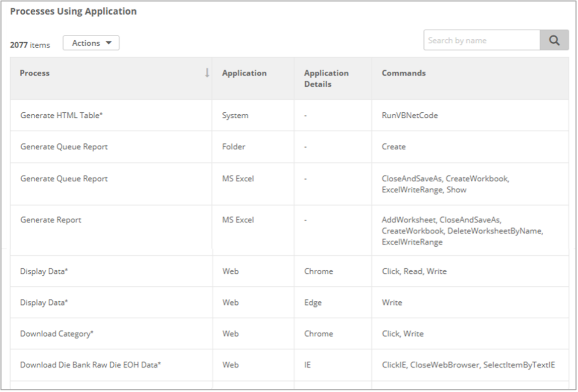Open Download Die Bank Raw Die EOH Data*
Image resolution: width=578 pixels, height=392 pixels.
(x=91, y=365)
